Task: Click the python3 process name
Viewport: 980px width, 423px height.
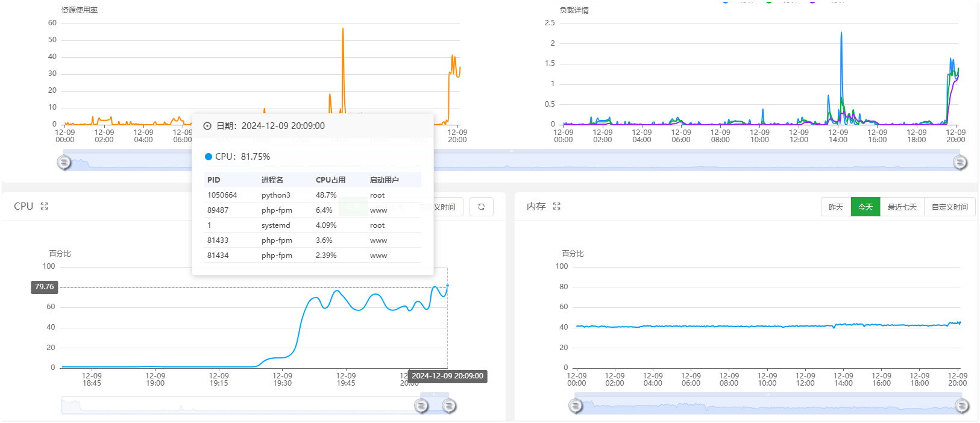Action: [276, 195]
